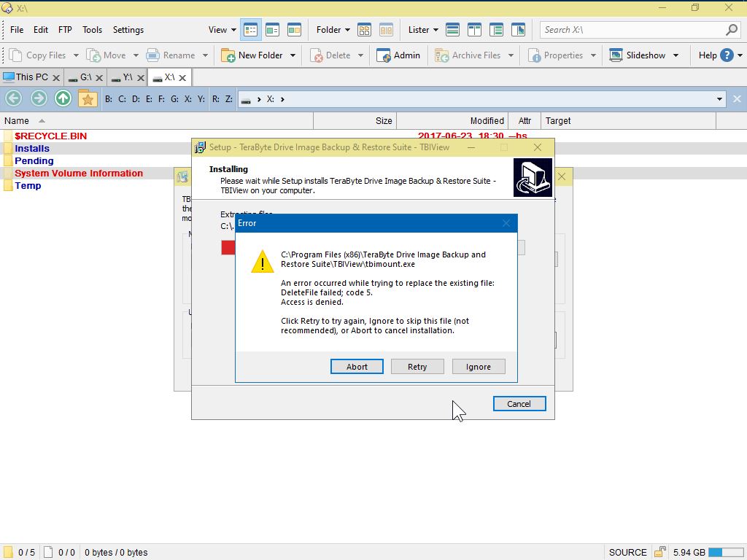Select the Pending folder

[x=34, y=161]
